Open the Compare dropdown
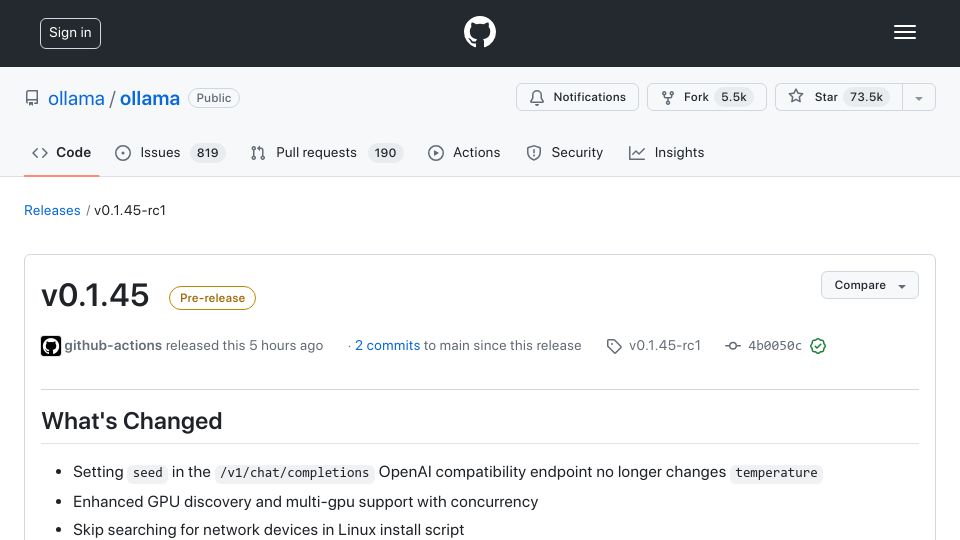Image resolution: width=960 pixels, height=540 pixels. tap(869, 285)
